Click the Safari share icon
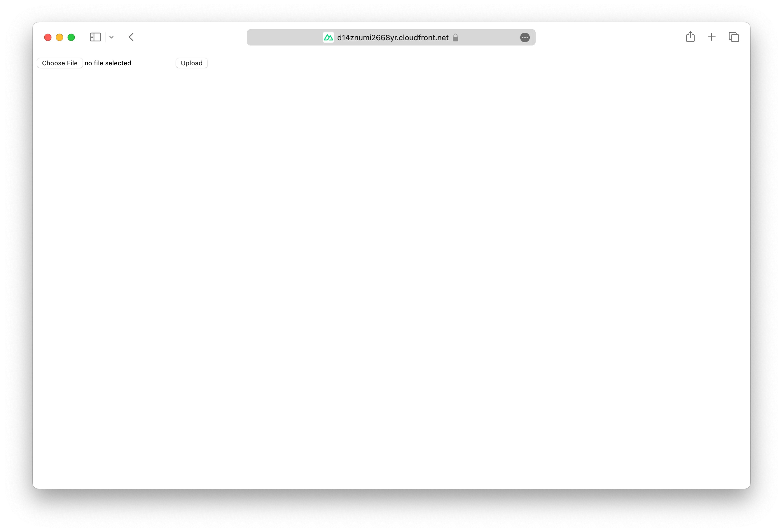Image resolution: width=783 pixels, height=532 pixels. pos(690,37)
